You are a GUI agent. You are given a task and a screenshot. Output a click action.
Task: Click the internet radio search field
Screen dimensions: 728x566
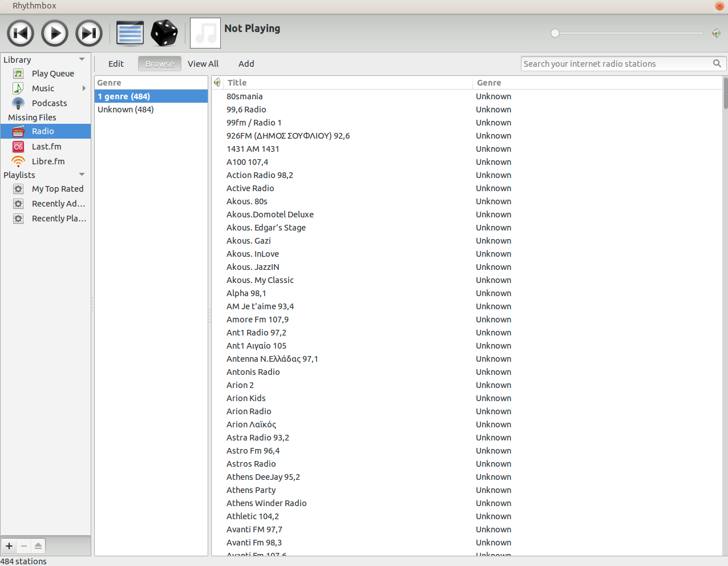click(616, 64)
